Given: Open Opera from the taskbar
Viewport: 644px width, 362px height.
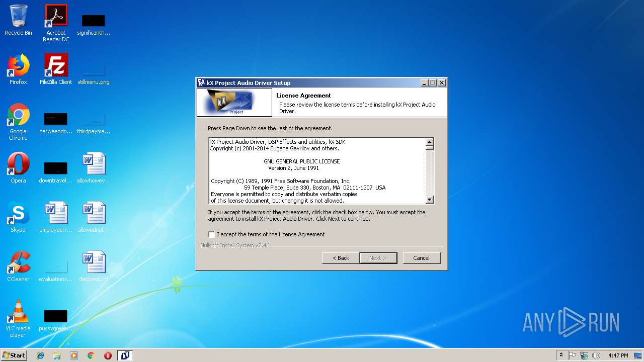Looking at the screenshot, I should click(108, 355).
